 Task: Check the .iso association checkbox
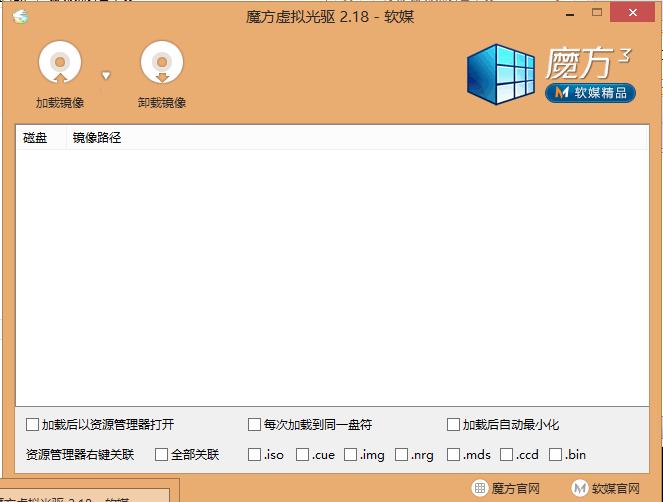click(254, 455)
